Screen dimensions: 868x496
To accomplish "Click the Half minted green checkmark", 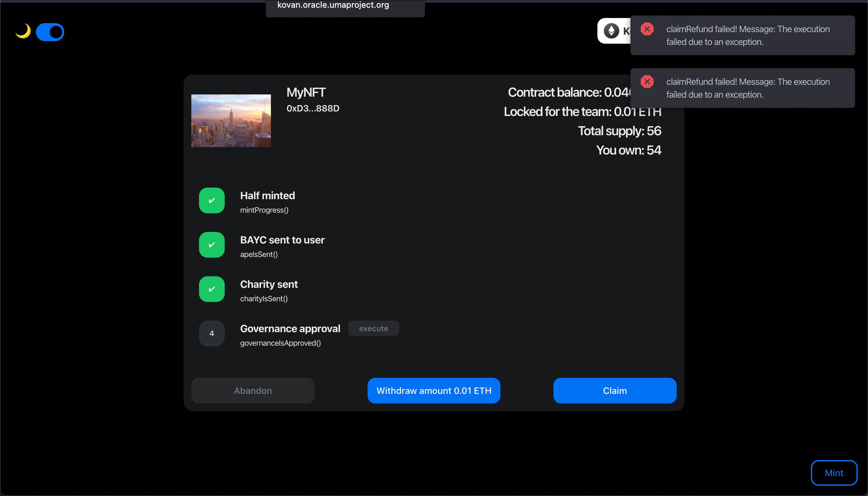I will pyautogui.click(x=212, y=200).
